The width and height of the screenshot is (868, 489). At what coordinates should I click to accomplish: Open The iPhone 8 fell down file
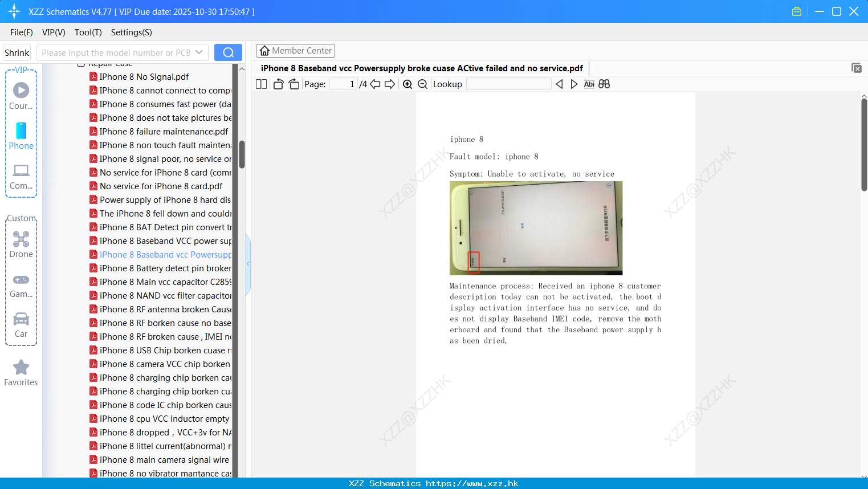pyautogui.click(x=161, y=214)
